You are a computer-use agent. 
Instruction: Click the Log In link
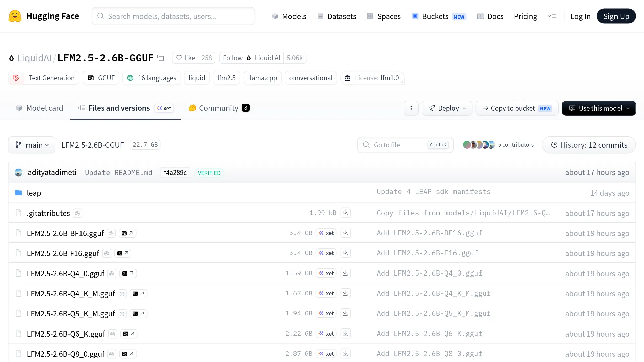(x=580, y=16)
